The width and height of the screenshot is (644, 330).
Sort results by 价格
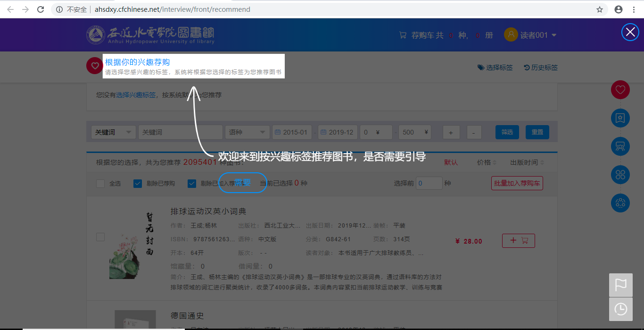click(487, 162)
